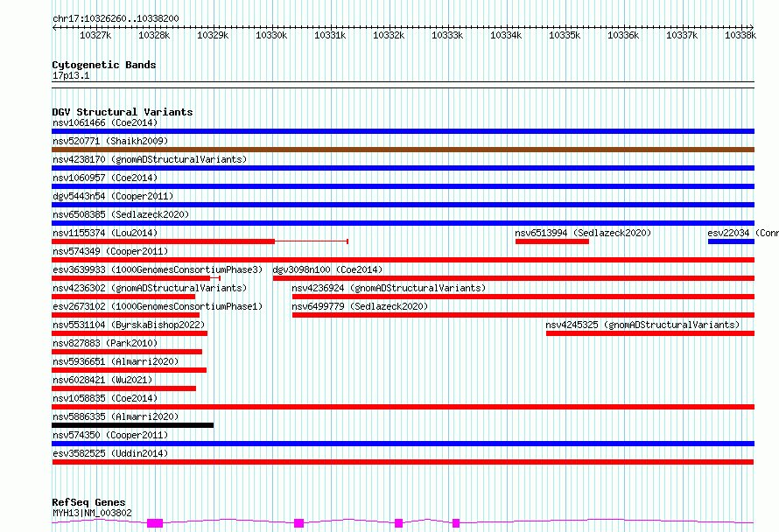Viewport: 779px width, 532px height.
Task: Click the esv3582525 red variant bar
Action: (403, 462)
